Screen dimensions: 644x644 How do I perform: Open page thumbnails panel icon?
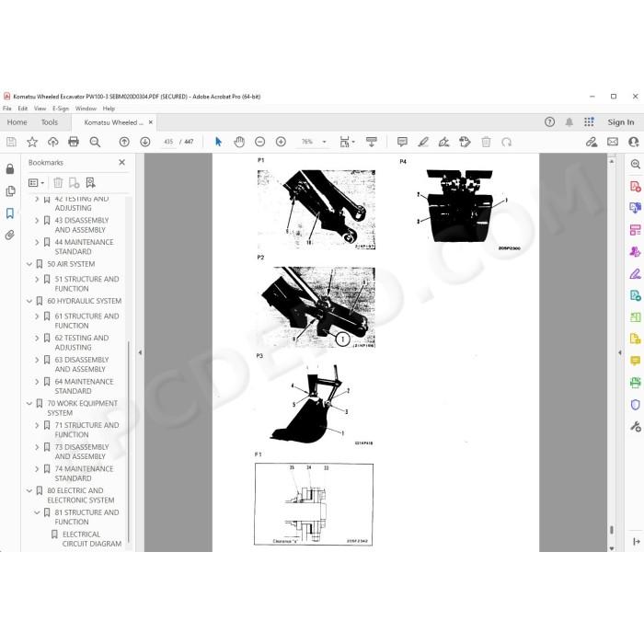coord(10,191)
